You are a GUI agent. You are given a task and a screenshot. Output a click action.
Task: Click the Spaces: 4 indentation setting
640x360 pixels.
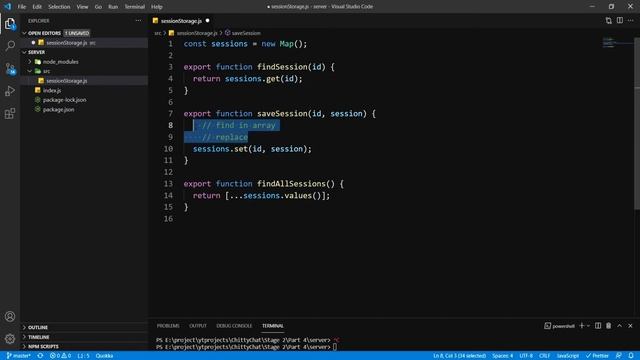502,356
